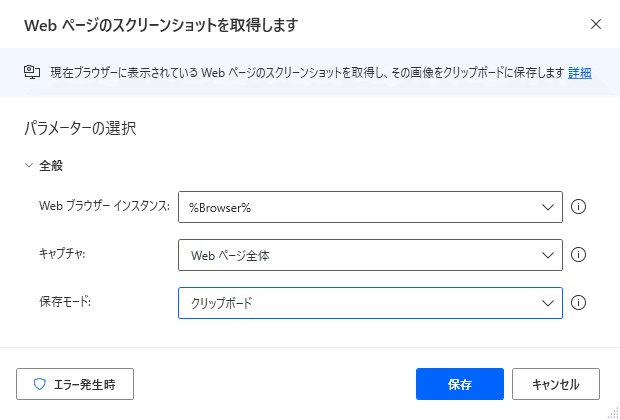Viewport: 620px width, 420px height.
Task: Open the 保存モード dropdown arrow
Action: [x=548, y=303]
